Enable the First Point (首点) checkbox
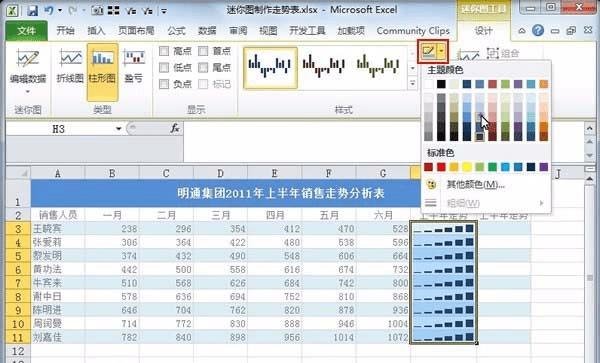Screen dimensions: 600x363 (x=203, y=51)
